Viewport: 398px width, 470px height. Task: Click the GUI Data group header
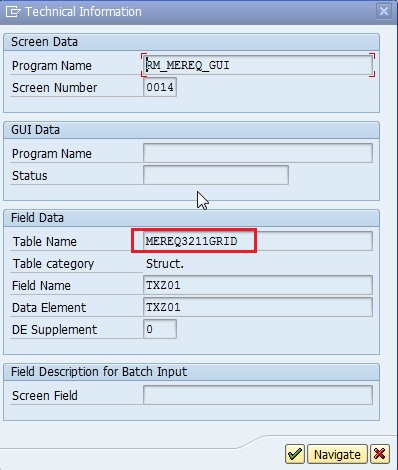pos(191,130)
